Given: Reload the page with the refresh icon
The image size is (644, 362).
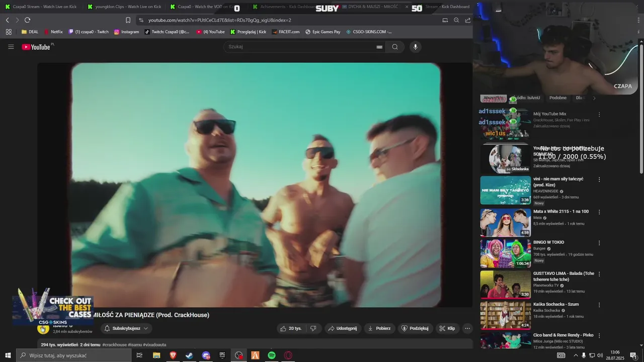Looking at the screenshot, I should 27,20.
